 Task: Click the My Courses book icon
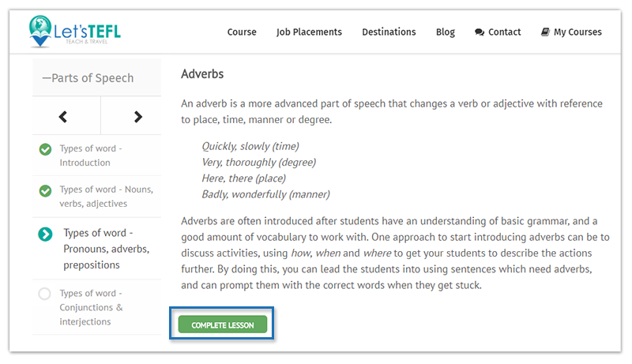pos(545,32)
